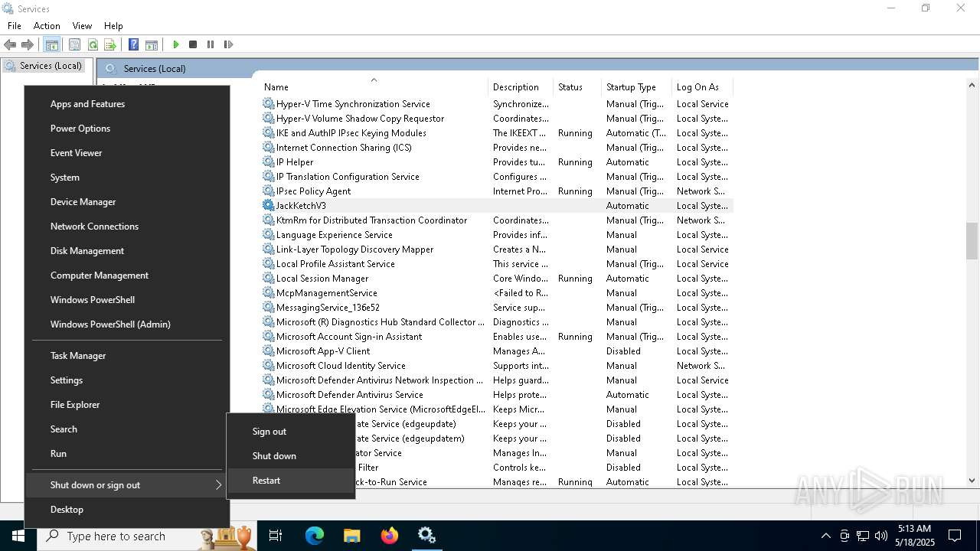
Task: Click Sign out in the power submenu
Action: (291, 432)
